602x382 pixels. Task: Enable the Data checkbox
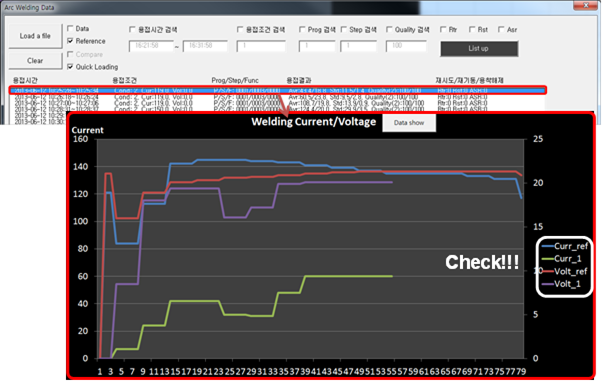point(70,28)
